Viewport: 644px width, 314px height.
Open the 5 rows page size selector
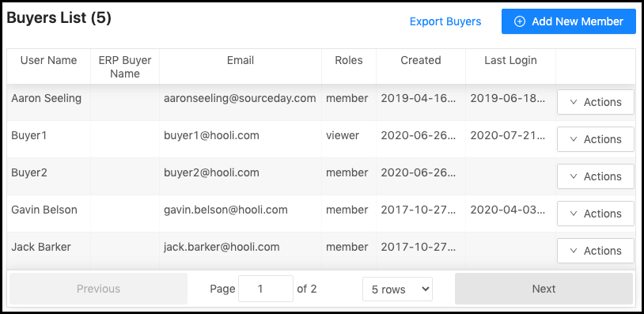pos(397,289)
